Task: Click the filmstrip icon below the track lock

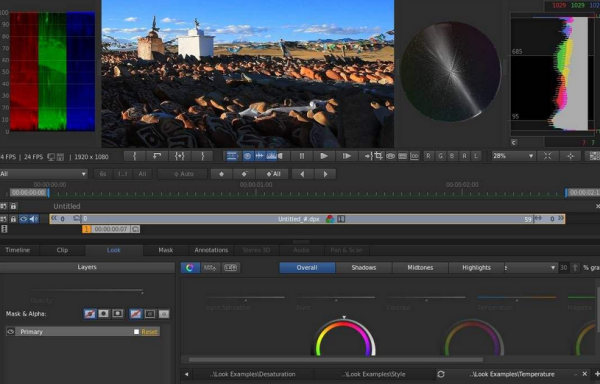Action: 4,229
